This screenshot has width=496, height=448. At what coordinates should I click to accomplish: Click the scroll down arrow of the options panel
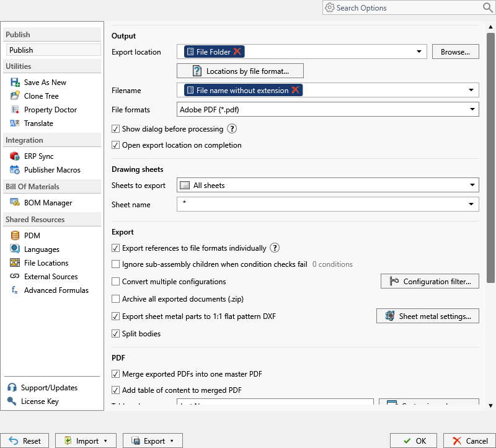(x=490, y=406)
